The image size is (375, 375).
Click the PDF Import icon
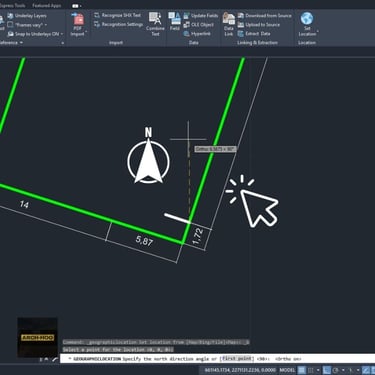(x=78, y=19)
